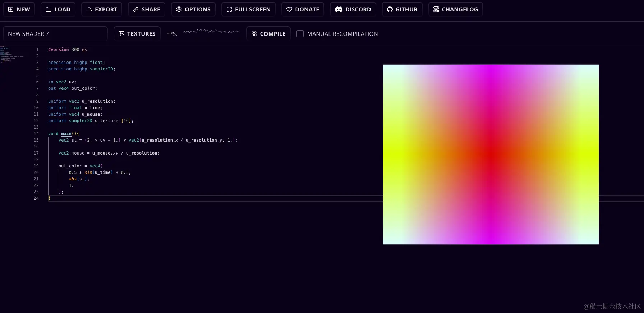This screenshot has width=644, height=313.
Task: Open the CHANGELOG button label
Action: [x=460, y=9]
